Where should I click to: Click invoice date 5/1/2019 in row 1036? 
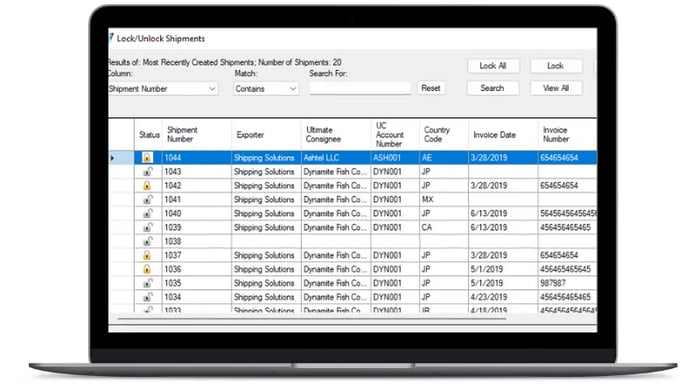tap(503, 269)
